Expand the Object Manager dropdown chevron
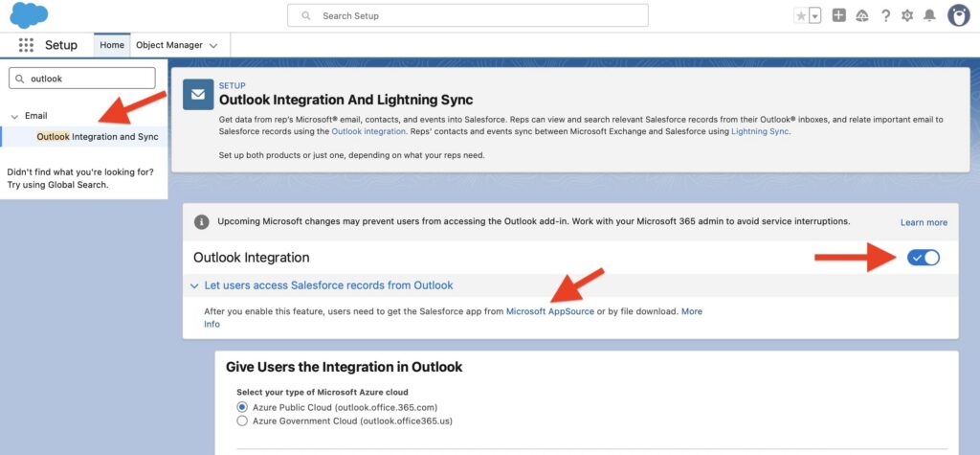 (213, 46)
